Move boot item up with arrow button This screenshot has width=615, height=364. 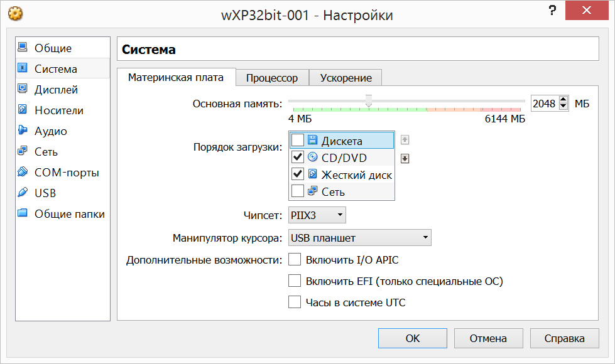coord(405,139)
